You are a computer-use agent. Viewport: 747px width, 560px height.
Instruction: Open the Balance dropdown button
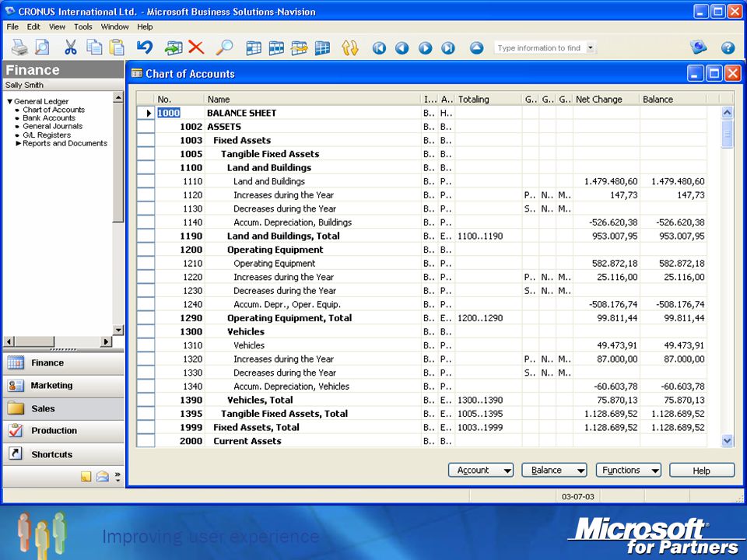[555, 470]
